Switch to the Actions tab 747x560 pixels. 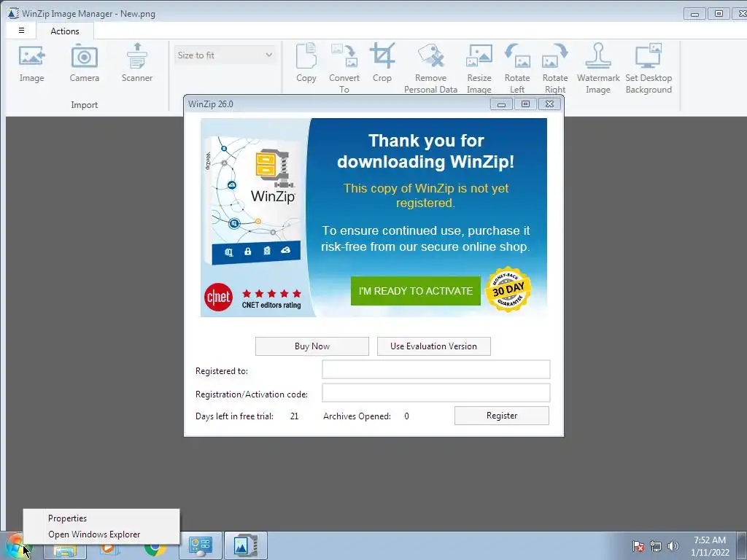click(x=65, y=31)
